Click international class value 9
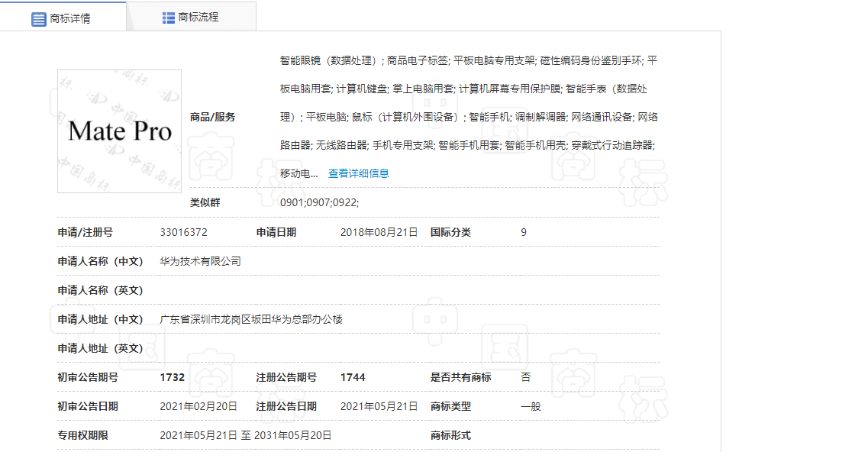Screen dimensions: 868x452 (x=523, y=232)
